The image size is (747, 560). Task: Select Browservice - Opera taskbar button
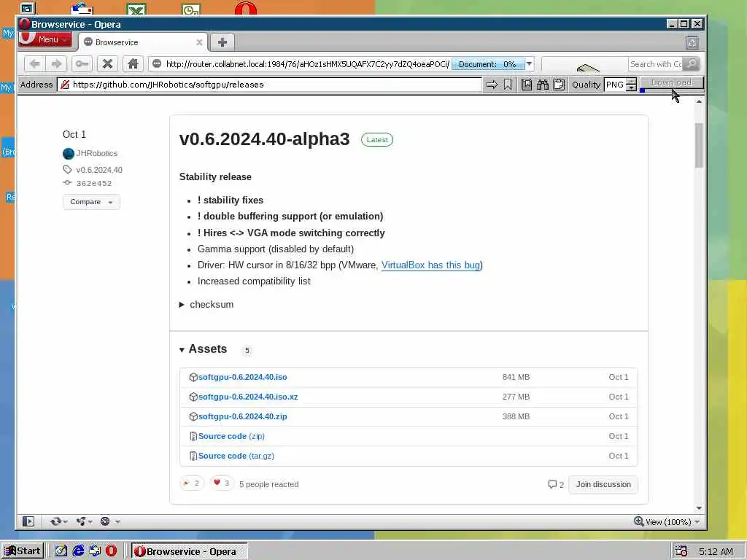[x=189, y=551]
